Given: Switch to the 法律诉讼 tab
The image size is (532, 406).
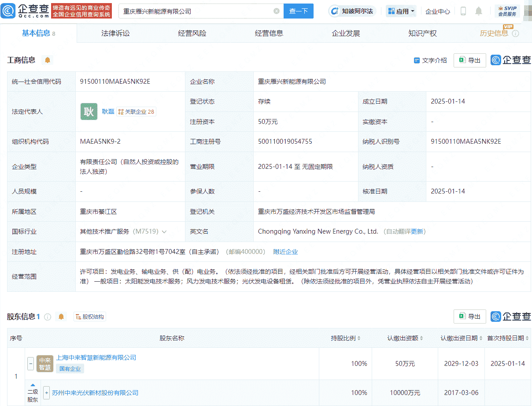Looking at the screenshot, I should point(115,33).
